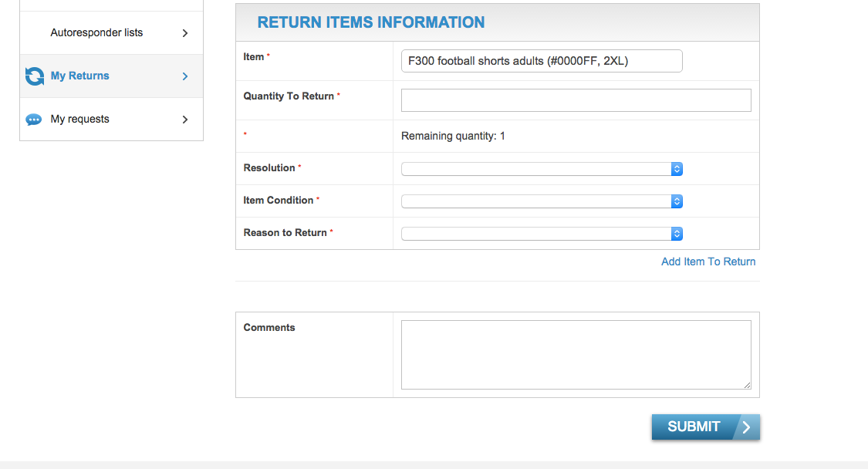Open Autoresponder lists in the sidebar
The image size is (868, 469).
tap(96, 33)
